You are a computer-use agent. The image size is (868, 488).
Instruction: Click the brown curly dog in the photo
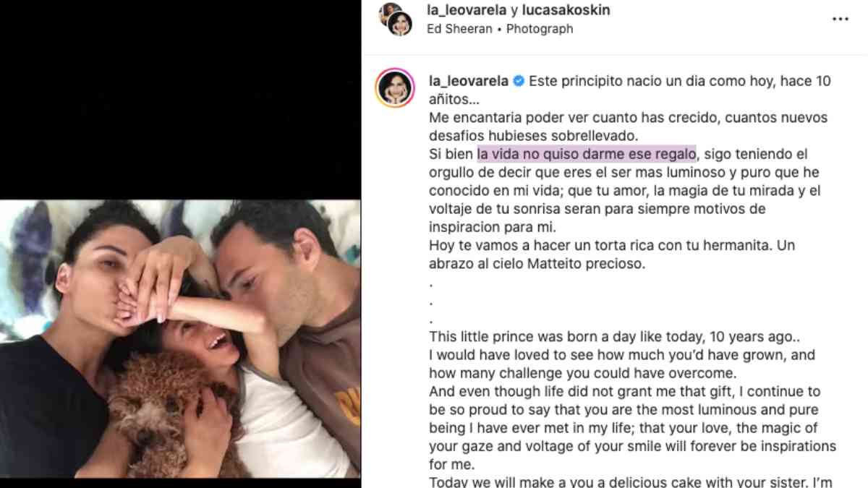163,406
